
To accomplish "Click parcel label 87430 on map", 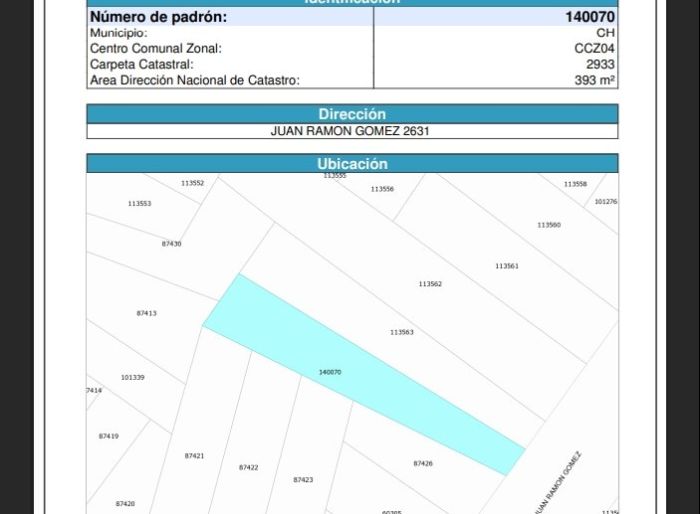I will 171,244.
